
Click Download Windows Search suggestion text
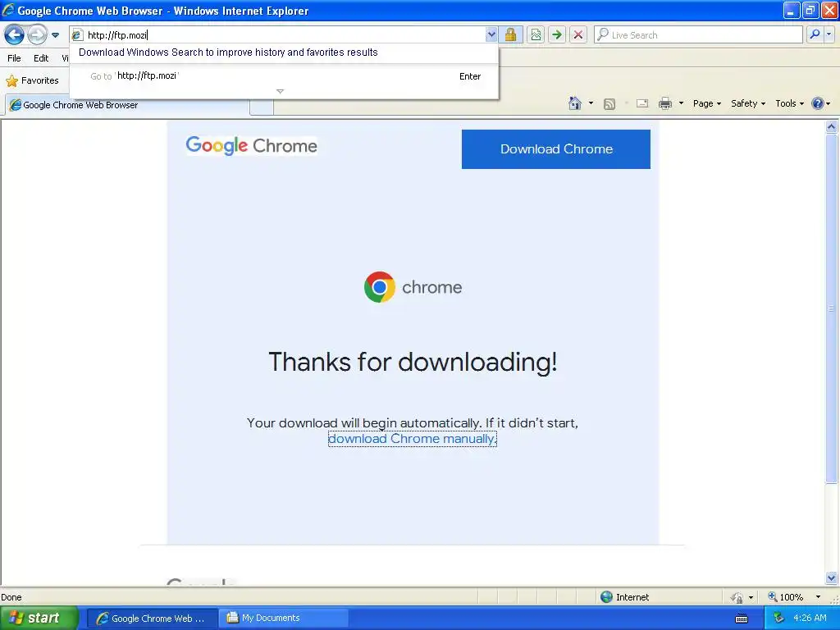pyautogui.click(x=228, y=52)
